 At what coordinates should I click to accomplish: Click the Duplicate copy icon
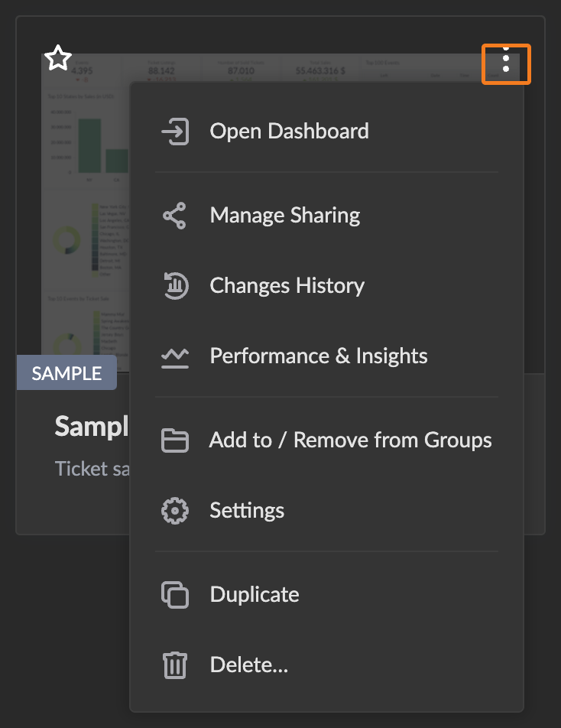click(x=175, y=595)
